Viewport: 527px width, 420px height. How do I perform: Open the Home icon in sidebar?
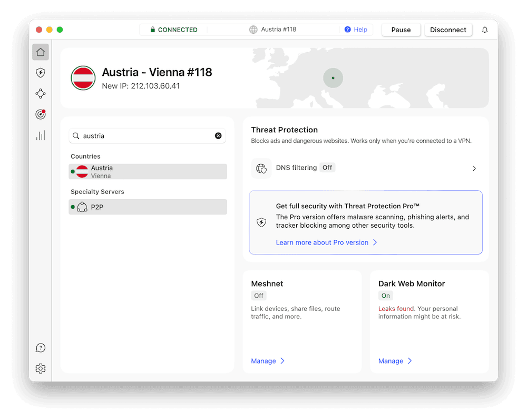pyautogui.click(x=41, y=52)
